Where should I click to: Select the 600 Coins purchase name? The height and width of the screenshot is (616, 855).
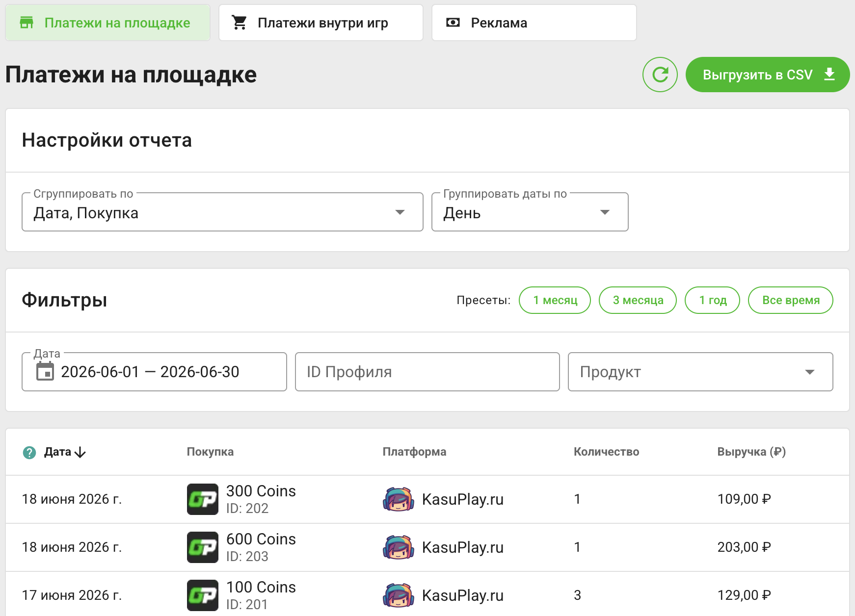tap(261, 539)
